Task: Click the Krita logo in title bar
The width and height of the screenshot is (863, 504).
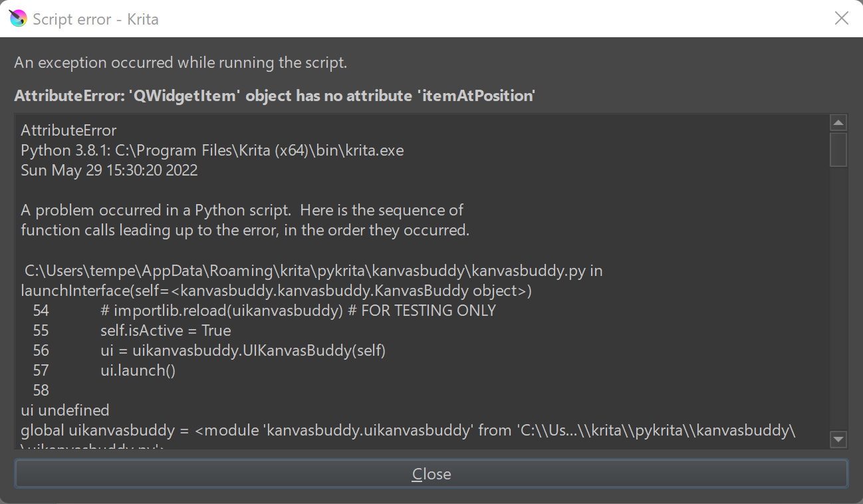Action: 18,18
